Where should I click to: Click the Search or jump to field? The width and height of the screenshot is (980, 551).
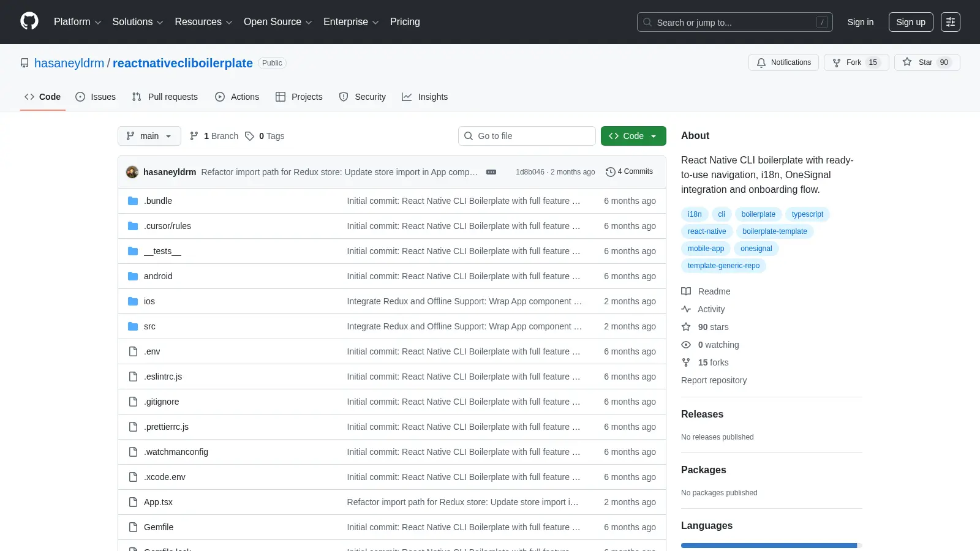pyautogui.click(x=734, y=22)
